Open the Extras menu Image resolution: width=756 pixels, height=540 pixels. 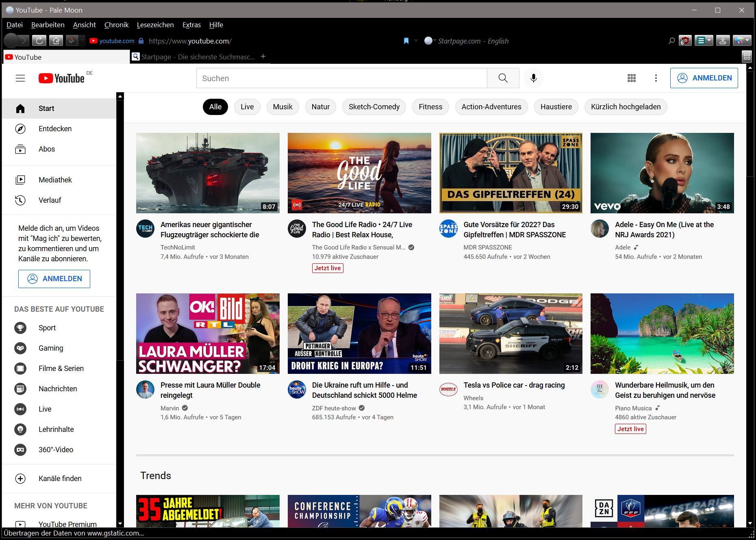click(x=191, y=25)
